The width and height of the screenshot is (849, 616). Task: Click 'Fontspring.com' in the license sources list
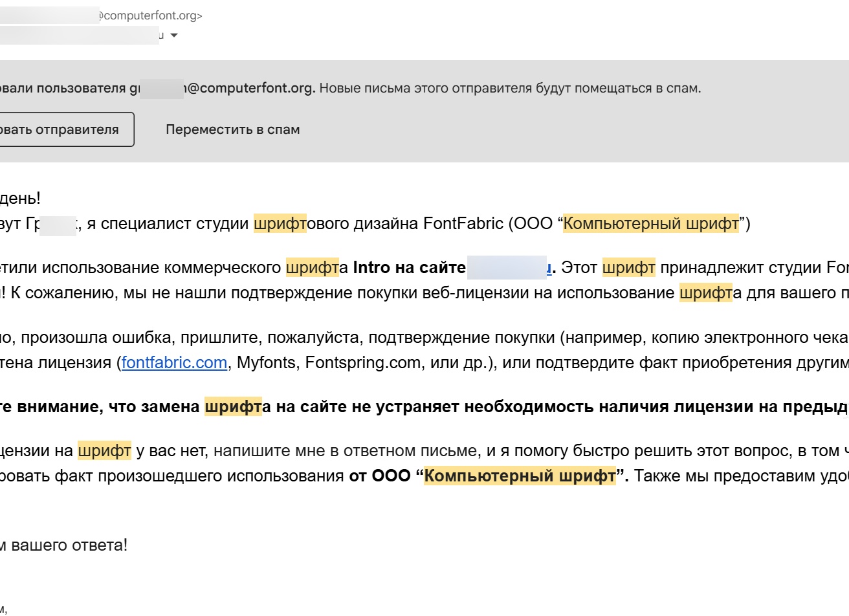pos(363,362)
